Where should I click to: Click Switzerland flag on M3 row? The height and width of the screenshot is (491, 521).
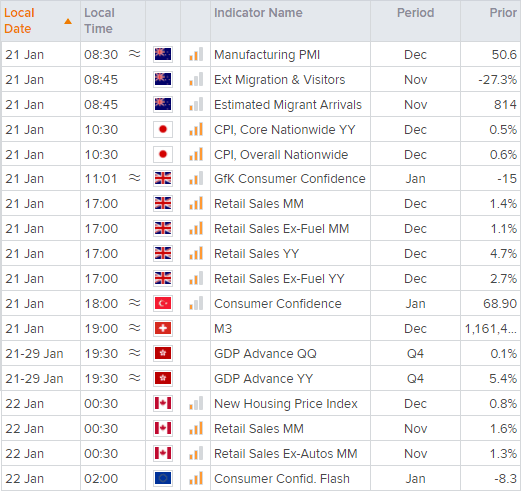163,328
